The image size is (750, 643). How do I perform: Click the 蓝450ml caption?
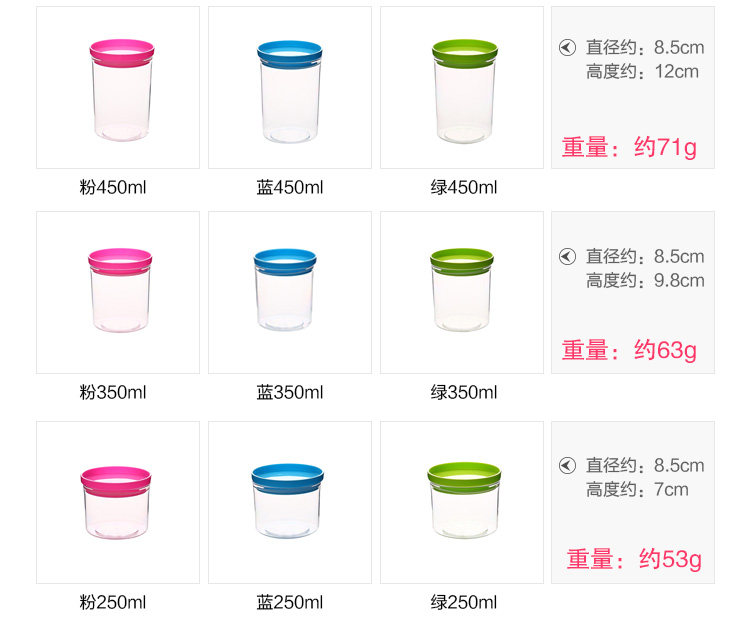[290, 187]
